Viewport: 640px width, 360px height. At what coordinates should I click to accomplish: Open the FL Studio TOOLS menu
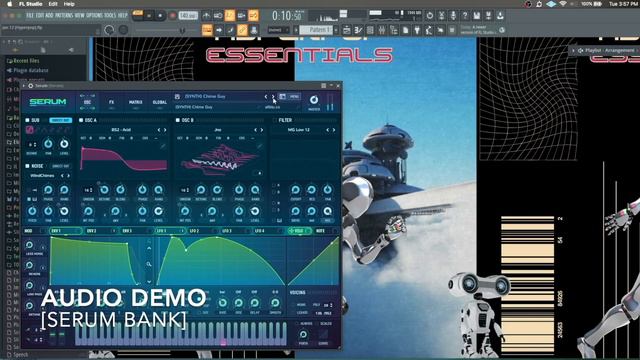(x=110, y=16)
